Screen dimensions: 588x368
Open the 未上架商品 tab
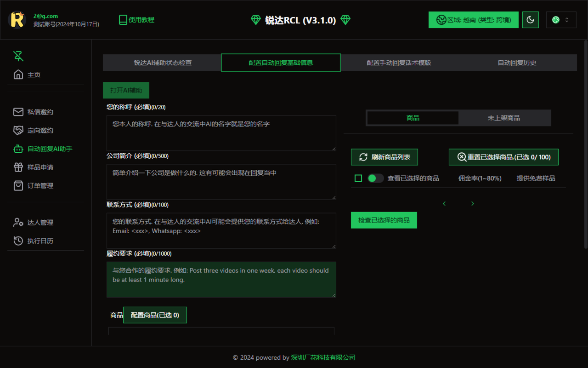pyautogui.click(x=505, y=118)
